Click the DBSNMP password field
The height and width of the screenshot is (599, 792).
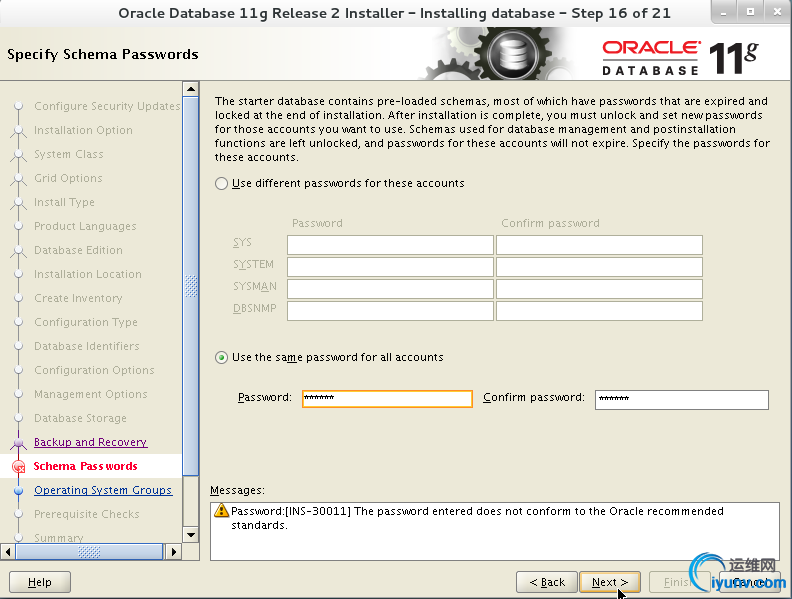(x=390, y=311)
